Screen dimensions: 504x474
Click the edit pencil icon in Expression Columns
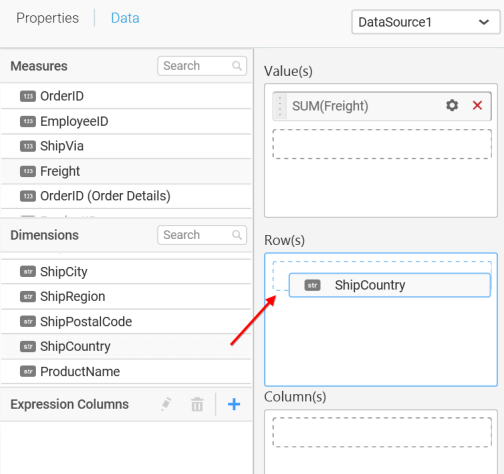[166, 404]
